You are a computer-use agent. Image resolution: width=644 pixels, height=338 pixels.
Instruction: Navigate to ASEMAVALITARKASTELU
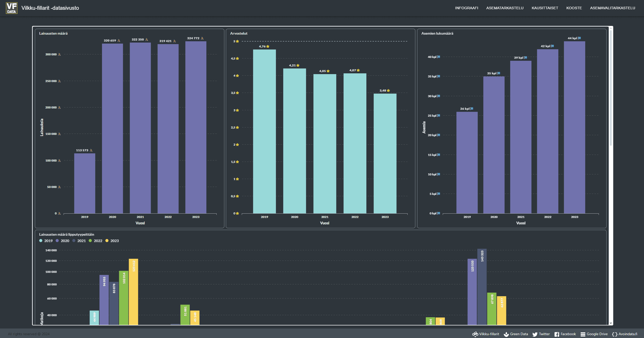click(612, 8)
